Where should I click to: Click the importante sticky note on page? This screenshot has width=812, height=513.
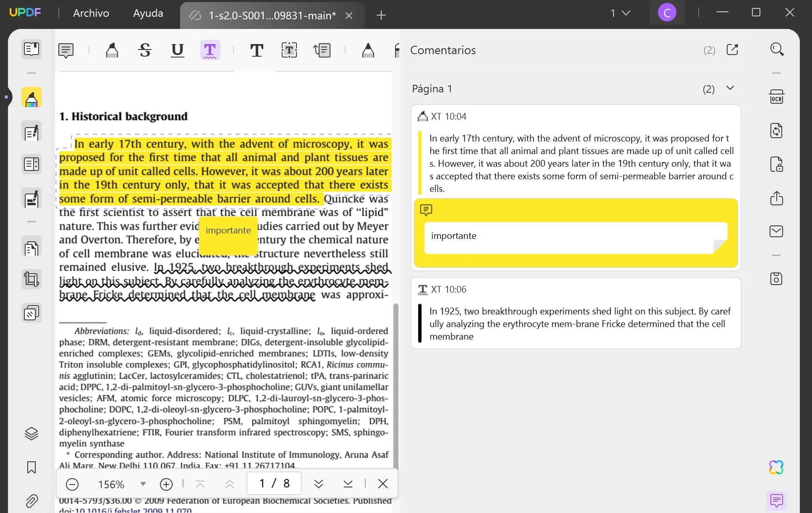tap(228, 236)
